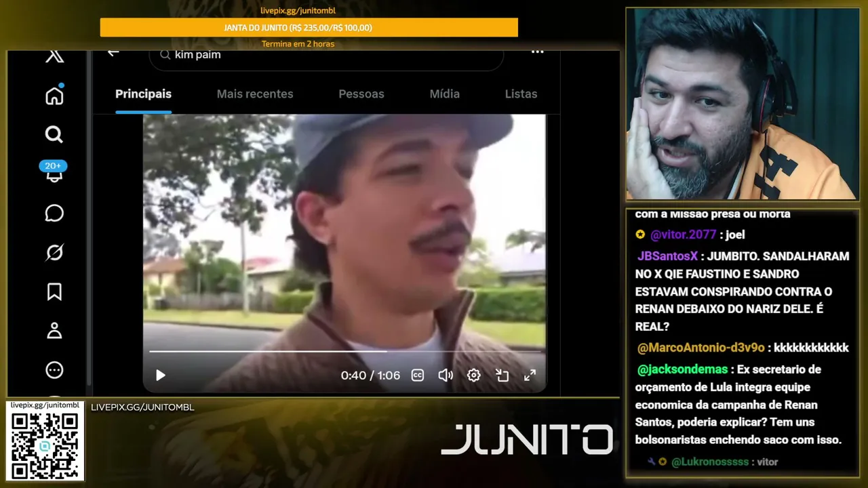Open Notifications bell with 20+ badge
Screen dimensions: 868x488
tap(54, 172)
